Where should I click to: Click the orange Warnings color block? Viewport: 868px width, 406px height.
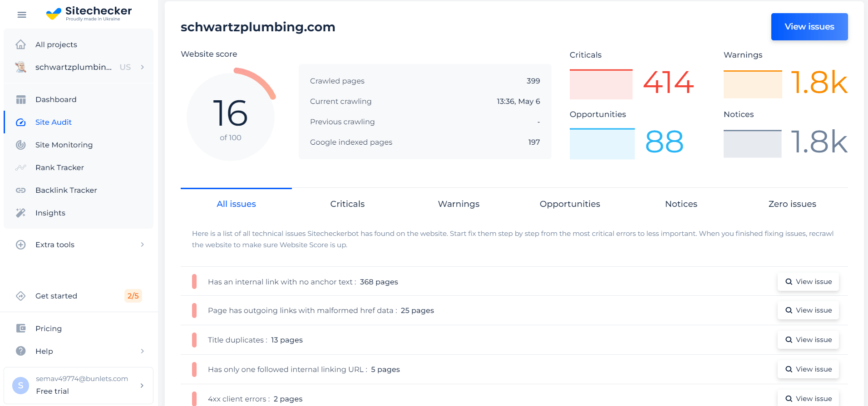pos(753,84)
